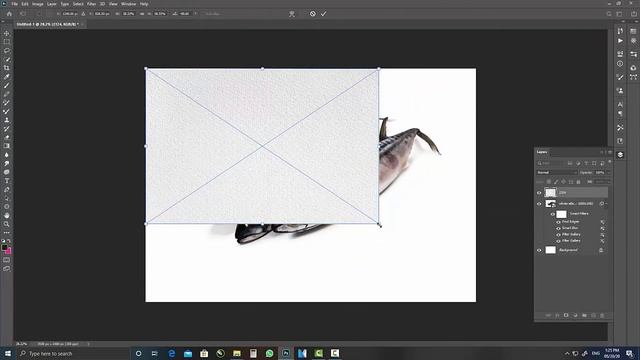Open the workspace switcher dropdown

point(619,14)
